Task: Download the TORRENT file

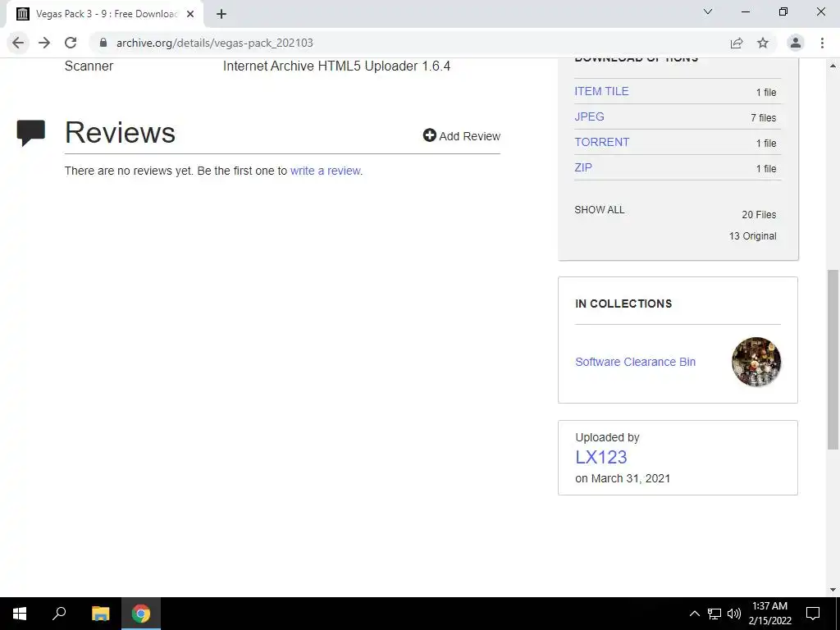Action: (x=601, y=142)
